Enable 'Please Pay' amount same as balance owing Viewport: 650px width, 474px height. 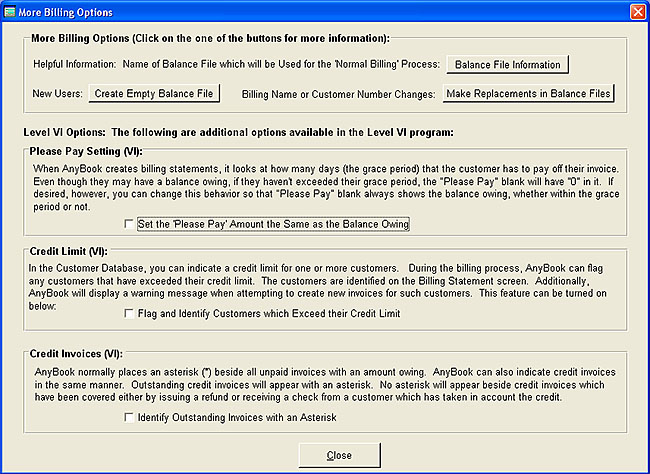click(130, 225)
